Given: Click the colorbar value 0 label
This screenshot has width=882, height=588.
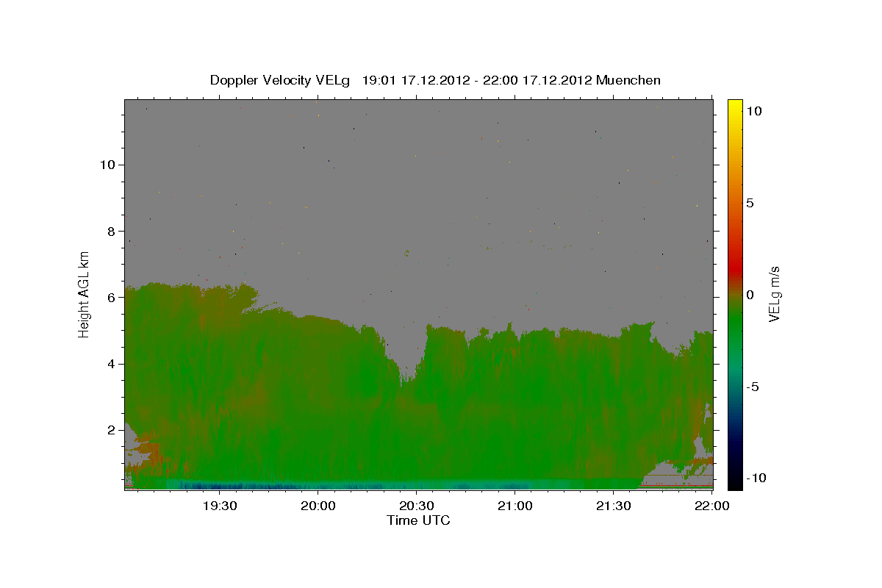Looking at the screenshot, I should coord(750,295).
